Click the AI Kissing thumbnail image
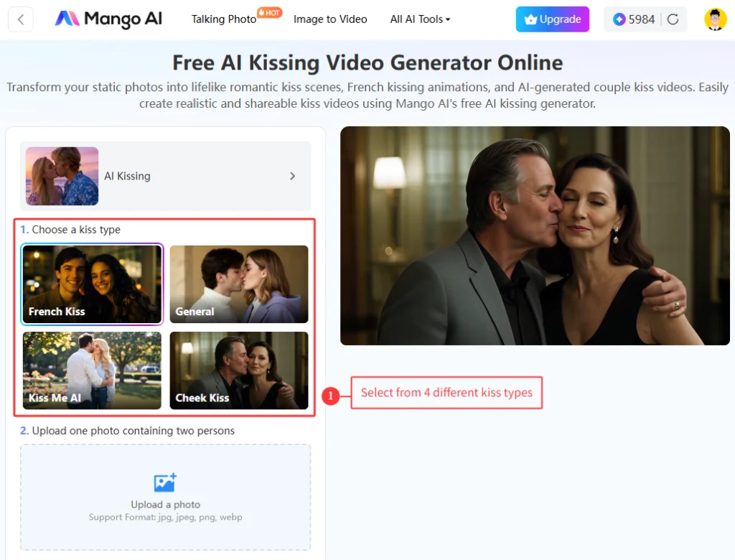 tap(62, 175)
